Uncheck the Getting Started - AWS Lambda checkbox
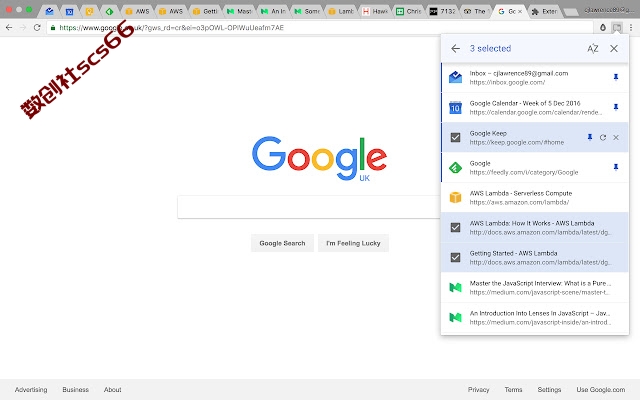This screenshot has width=640, height=400. click(456, 258)
